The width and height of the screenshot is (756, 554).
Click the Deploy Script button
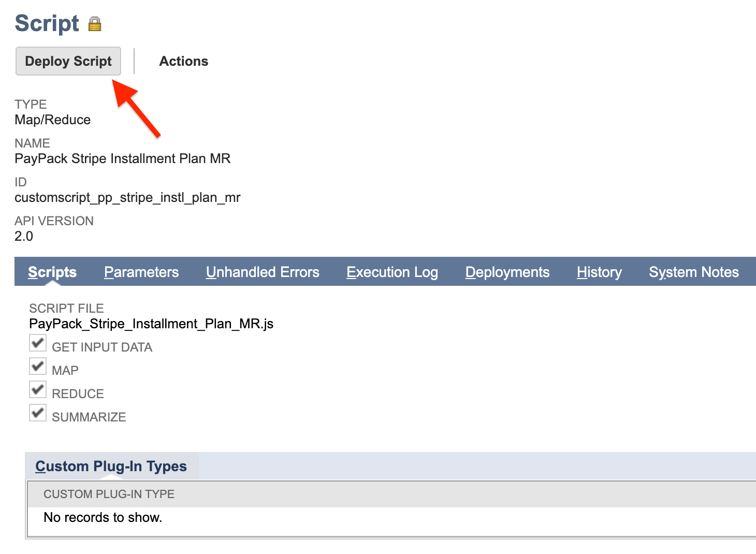68,61
